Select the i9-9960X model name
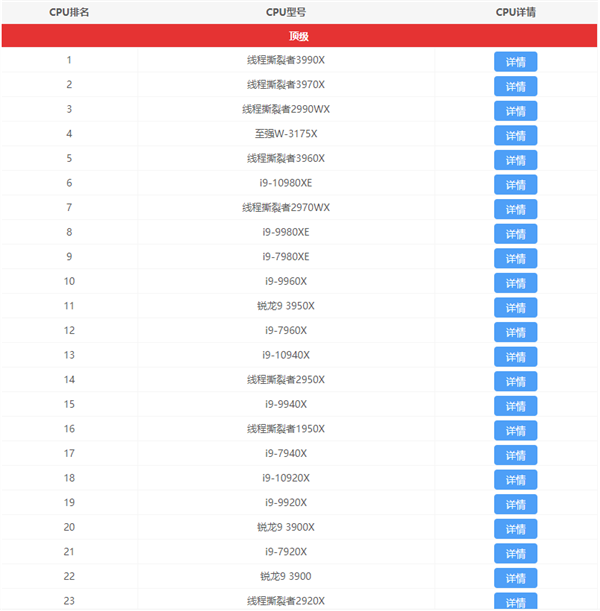This screenshot has width=600, height=611. pos(286,281)
